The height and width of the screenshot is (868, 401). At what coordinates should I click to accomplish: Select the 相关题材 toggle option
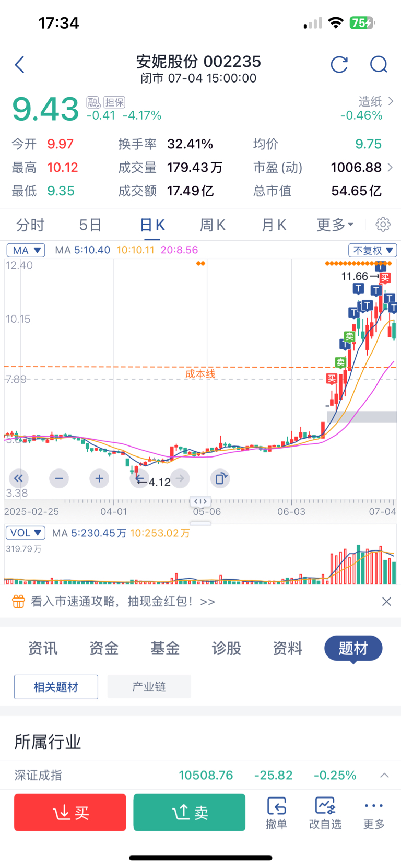pos(56,687)
